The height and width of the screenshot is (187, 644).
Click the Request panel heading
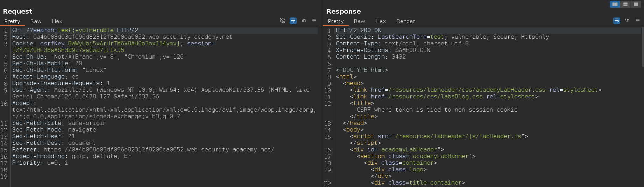[17, 12]
